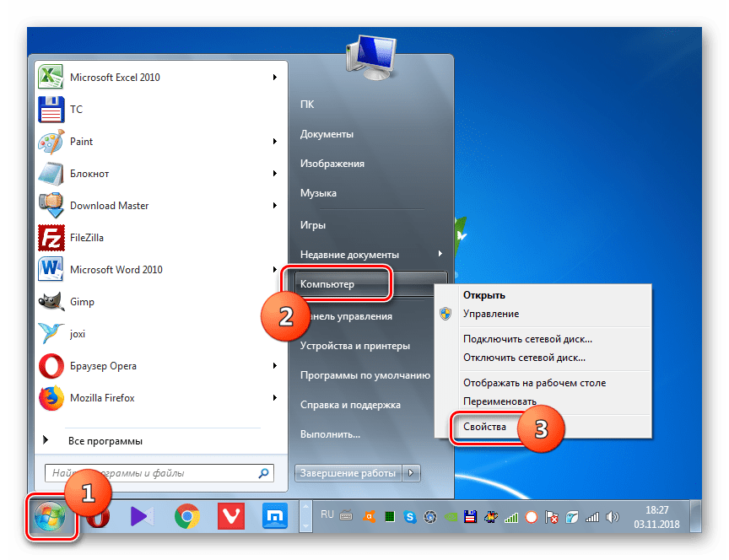The width and height of the screenshot is (729, 560).
Task: Open the joxi hummingbird app
Action: (x=160, y=334)
